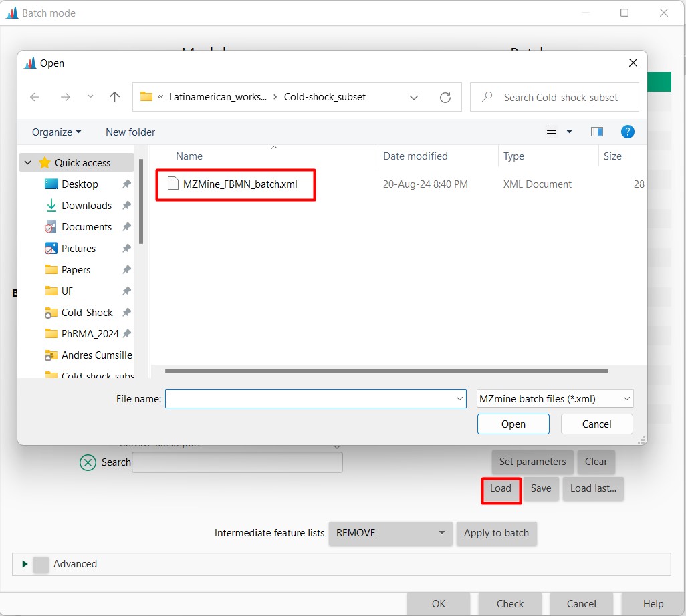Viewport: 686px width, 616px height.
Task: Show the preview pane icon
Action: [596, 132]
